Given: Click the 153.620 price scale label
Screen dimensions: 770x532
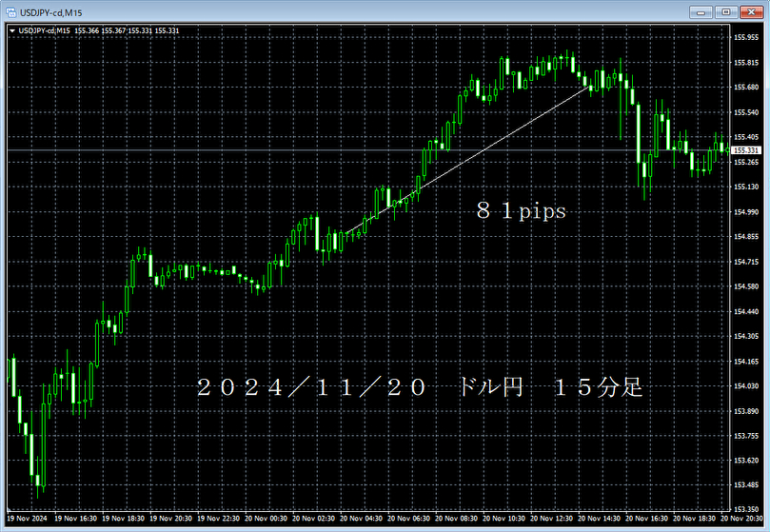Looking at the screenshot, I should [746, 461].
